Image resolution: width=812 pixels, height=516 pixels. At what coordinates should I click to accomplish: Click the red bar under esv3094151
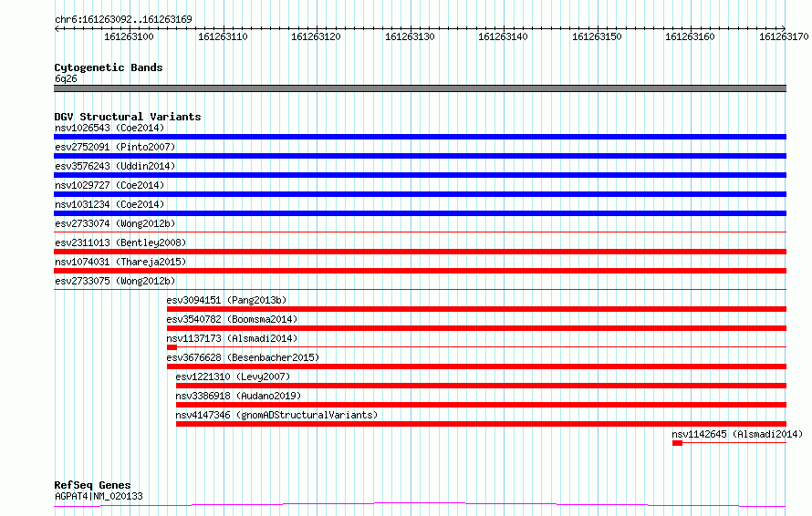(476, 309)
